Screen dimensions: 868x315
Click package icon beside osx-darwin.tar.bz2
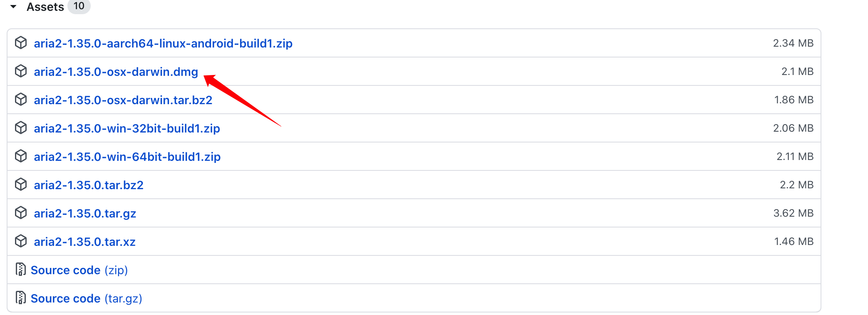pyautogui.click(x=21, y=100)
